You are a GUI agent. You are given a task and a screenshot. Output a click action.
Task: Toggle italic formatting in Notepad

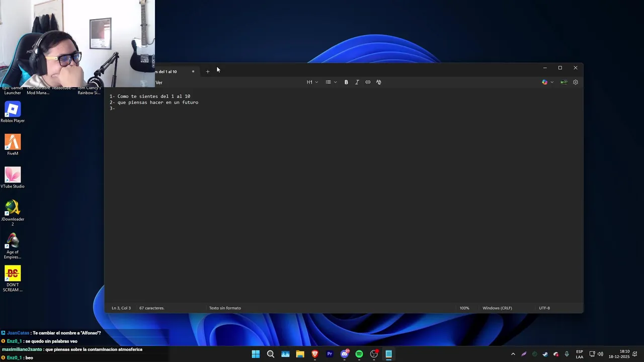coord(357,82)
